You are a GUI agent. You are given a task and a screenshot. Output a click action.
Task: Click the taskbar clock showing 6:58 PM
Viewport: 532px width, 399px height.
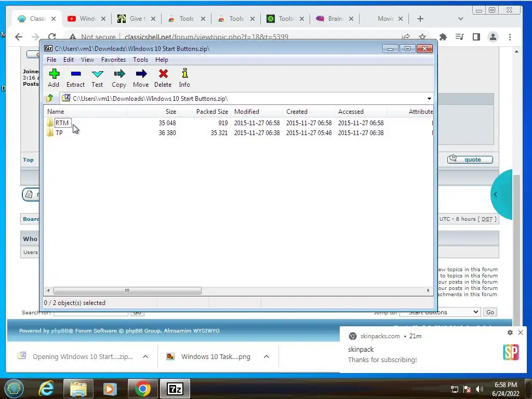(506, 389)
